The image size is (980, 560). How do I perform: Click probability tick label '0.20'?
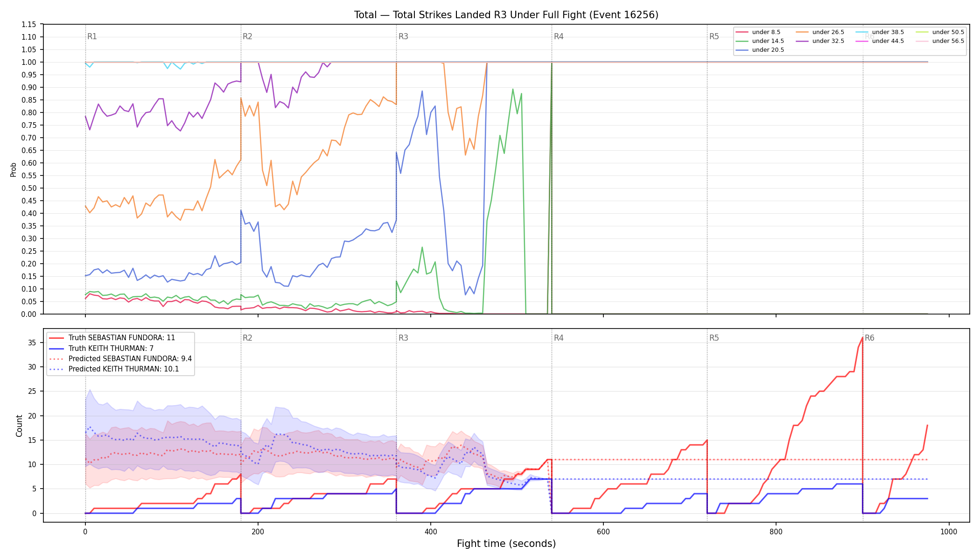[x=29, y=264]
